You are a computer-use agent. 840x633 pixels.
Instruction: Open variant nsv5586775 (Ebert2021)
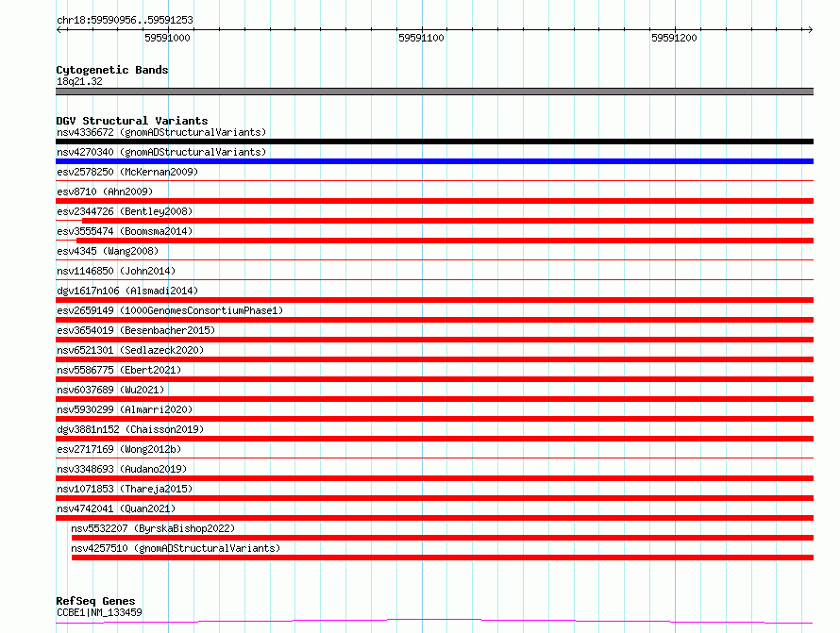click(x=119, y=370)
